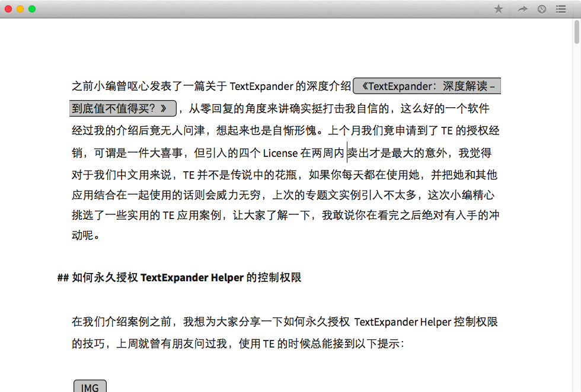Screen dimensions: 581x392
Task: Click the text 在我们介绍案例之前
Action: click(x=122, y=322)
